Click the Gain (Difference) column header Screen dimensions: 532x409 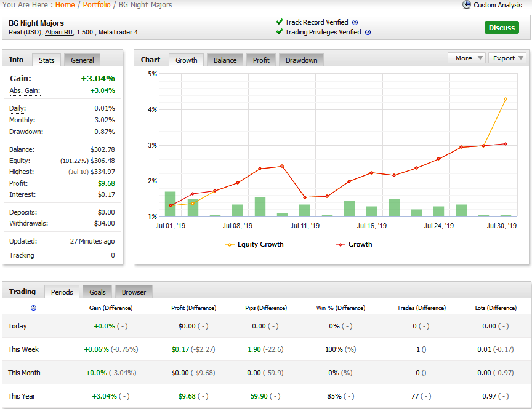point(111,308)
